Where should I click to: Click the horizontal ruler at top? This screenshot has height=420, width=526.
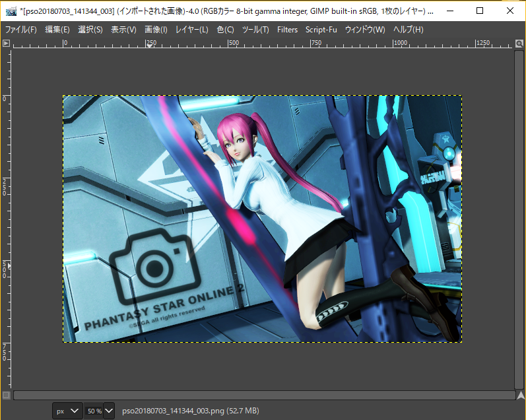262,44
